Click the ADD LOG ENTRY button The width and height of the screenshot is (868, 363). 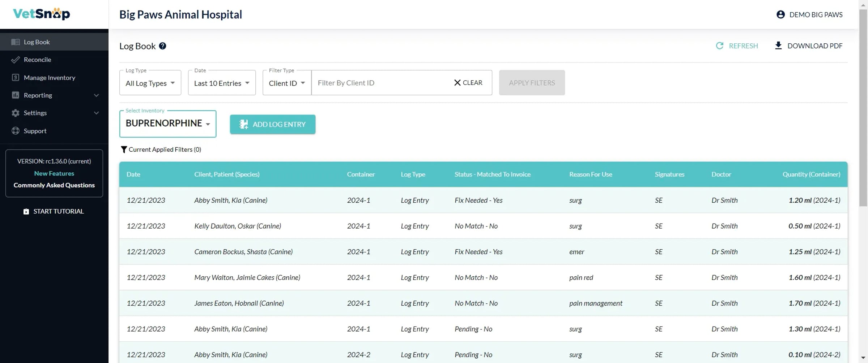pyautogui.click(x=272, y=124)
